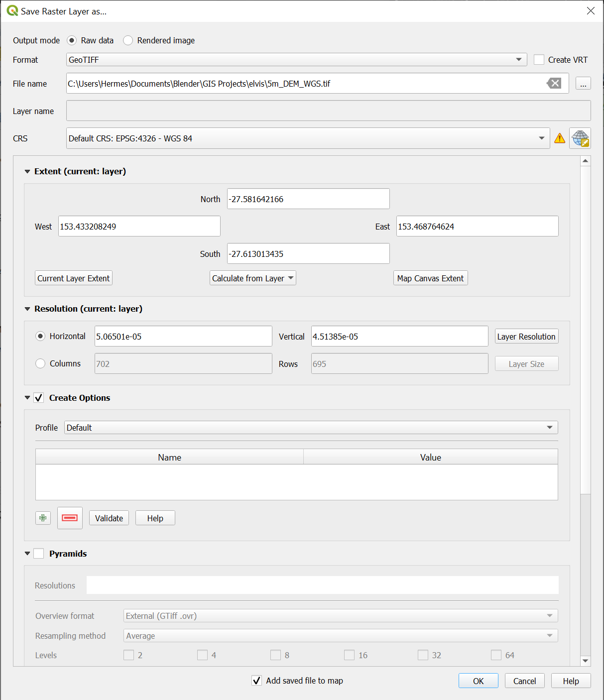Browse for output file using the ... button
The width and height of the screenshot is (604, 700).
point(583,83)
